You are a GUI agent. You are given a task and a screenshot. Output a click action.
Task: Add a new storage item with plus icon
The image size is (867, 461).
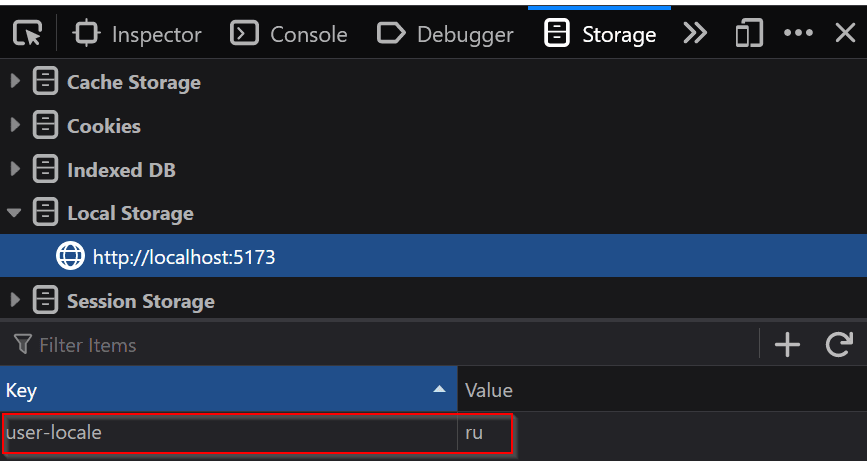(788, 345)
